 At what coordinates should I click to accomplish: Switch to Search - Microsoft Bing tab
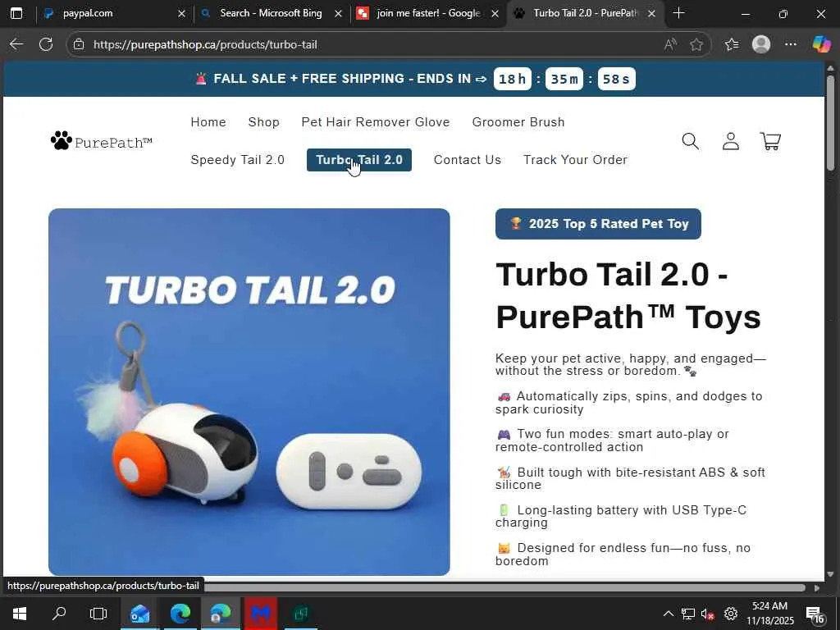point(271,13)
